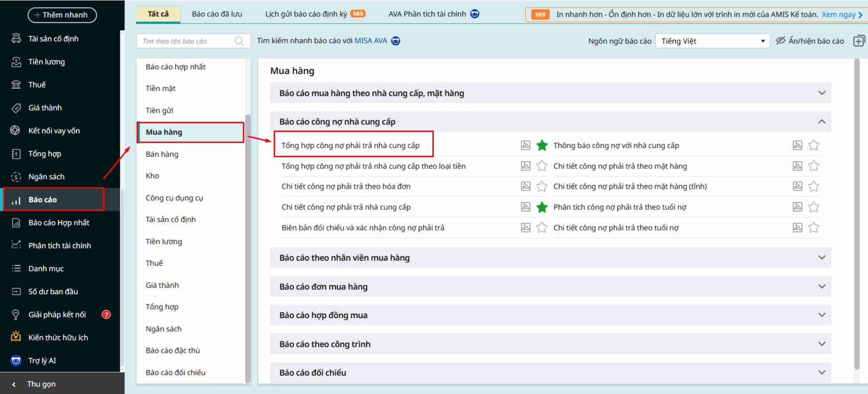The image size is (868, 394).
Task: Toggle Ẩn/hiện báo cáo visibility
Action: click(810, 41)
